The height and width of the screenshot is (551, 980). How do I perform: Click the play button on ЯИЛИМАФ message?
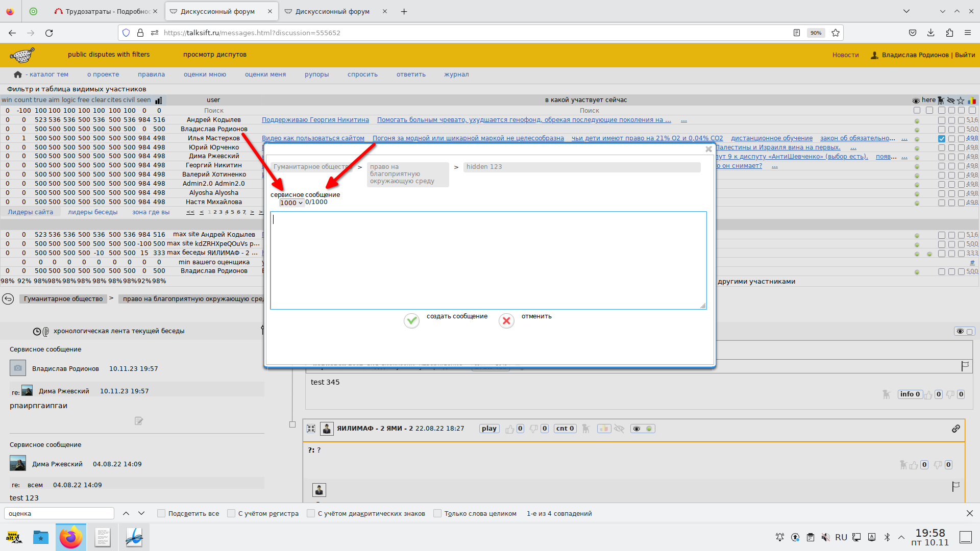point(489,429)
